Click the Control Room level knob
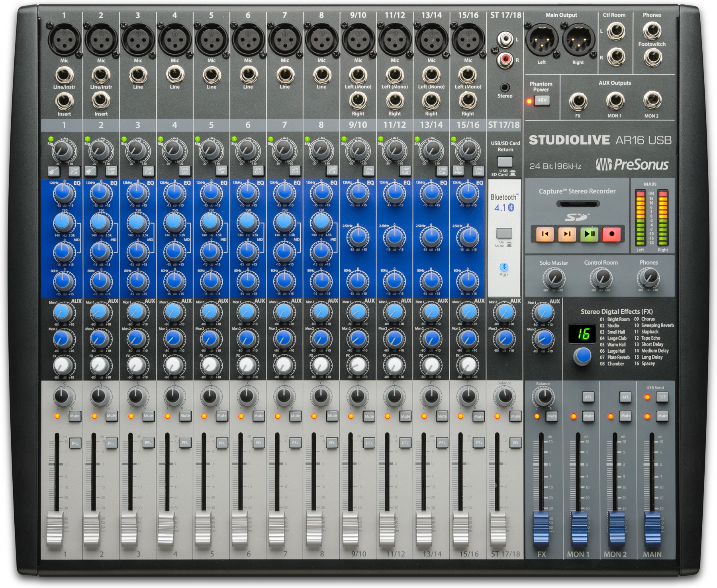This screenshot has height=588, width=717. click(601, 278)
